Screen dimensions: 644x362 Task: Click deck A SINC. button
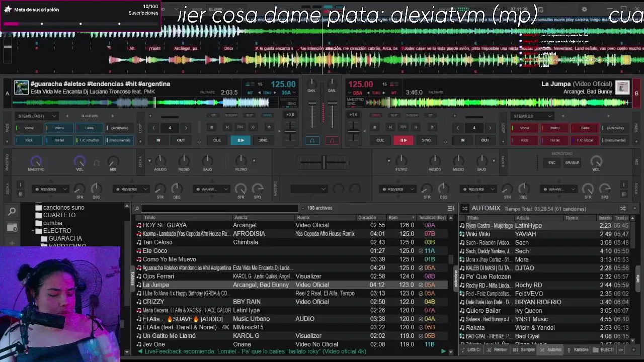[x=263, y=140]
